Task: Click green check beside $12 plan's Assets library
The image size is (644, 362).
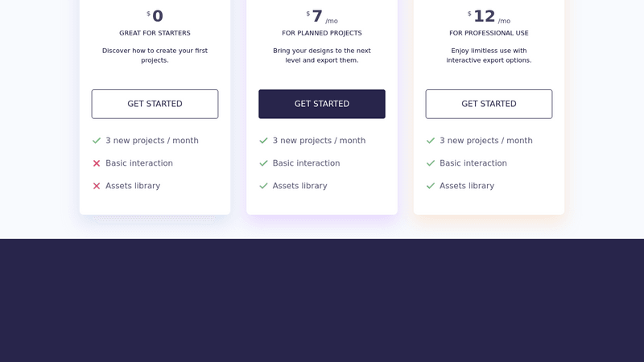Action: [431, 186]
